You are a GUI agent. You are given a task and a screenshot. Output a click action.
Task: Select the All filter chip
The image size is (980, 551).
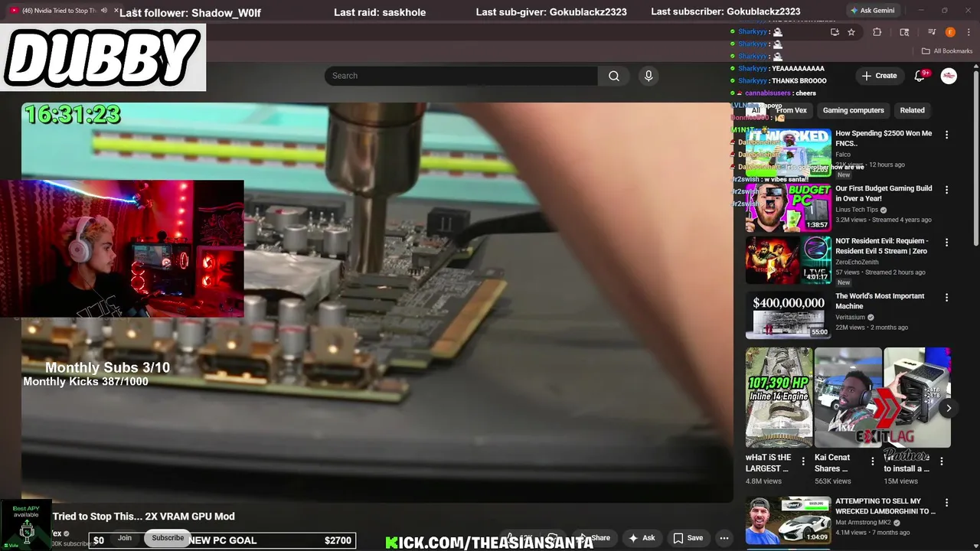(x=756, y=110)
